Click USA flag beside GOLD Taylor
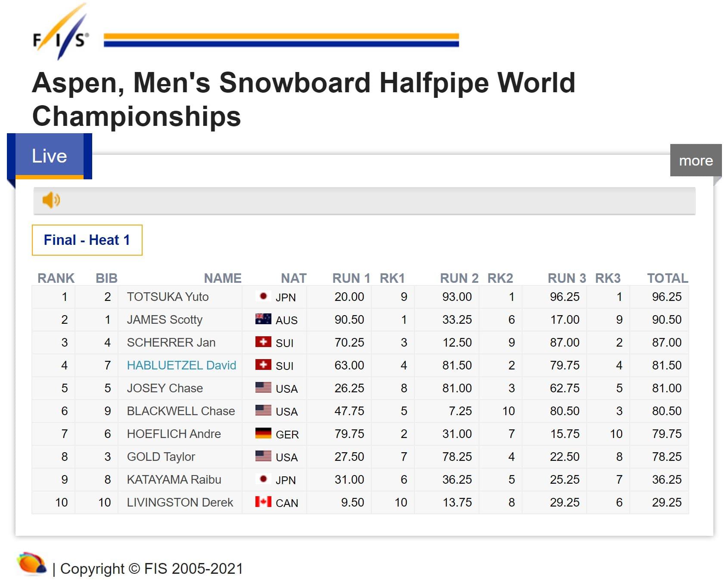 click(x=263, y=456)
